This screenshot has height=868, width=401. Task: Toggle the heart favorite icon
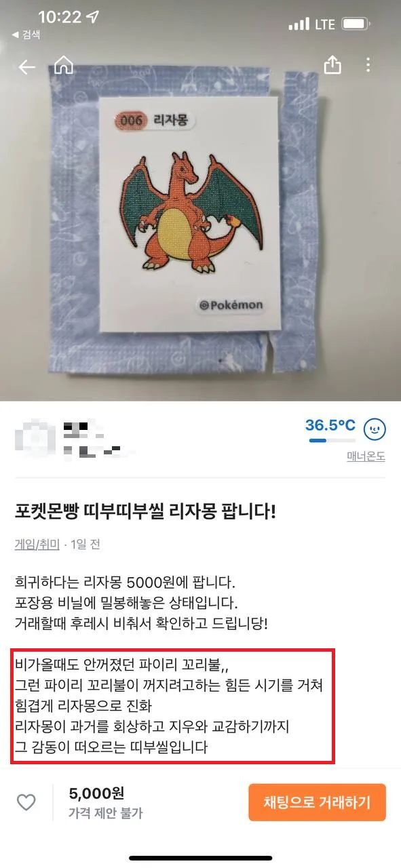click(x=26, y=802)
